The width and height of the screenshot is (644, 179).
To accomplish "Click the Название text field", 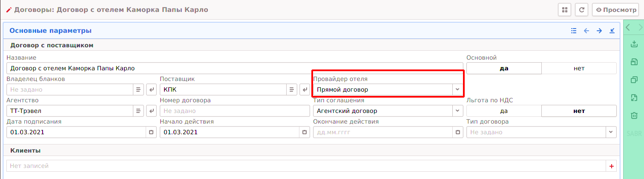I will click(234, 68).
